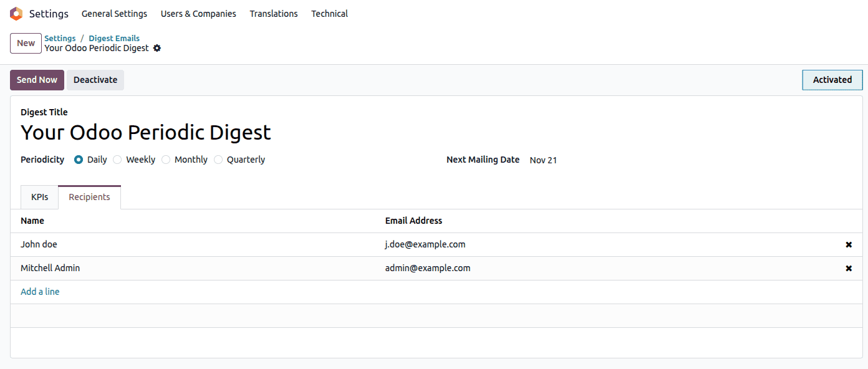Choose Monthly as the periodicity
868x369 pixels.
(166, 160)
